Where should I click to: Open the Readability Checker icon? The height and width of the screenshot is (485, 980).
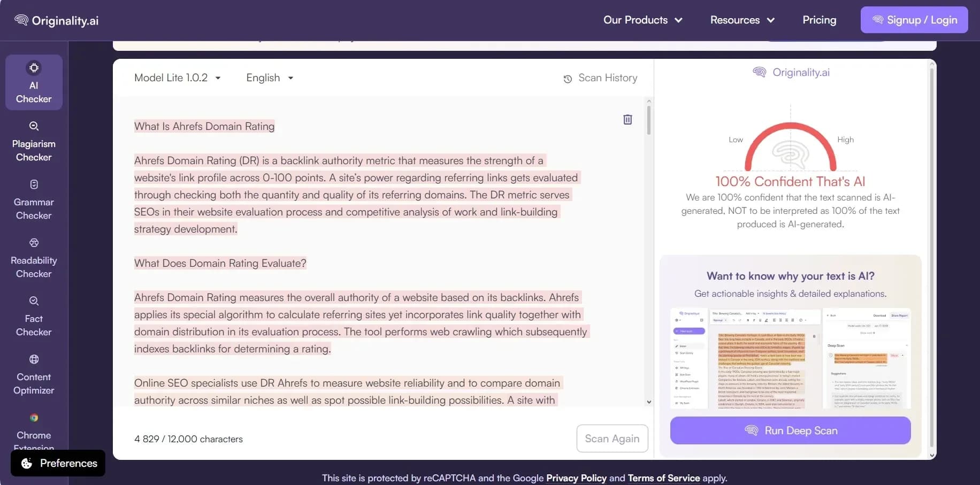point(34,243)
